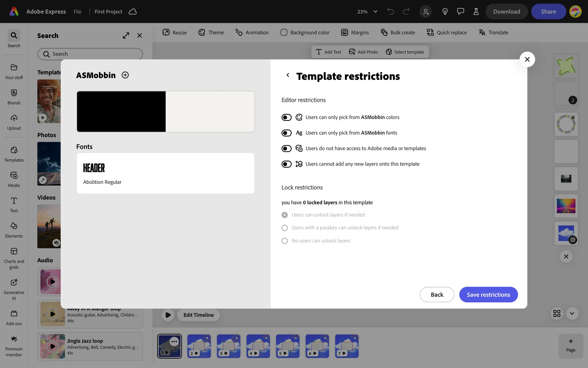The width and height of the screenshot is (588, 368).
Task: Click the lightbulb tips icon
Action: point(445,12)
